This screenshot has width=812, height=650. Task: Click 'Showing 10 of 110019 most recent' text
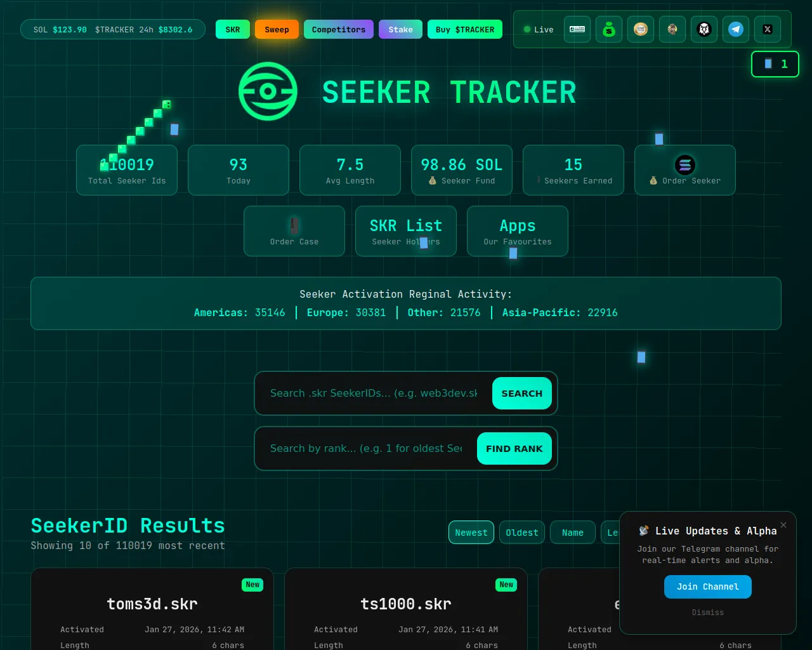pyautogui.click(x=128, y=546)
